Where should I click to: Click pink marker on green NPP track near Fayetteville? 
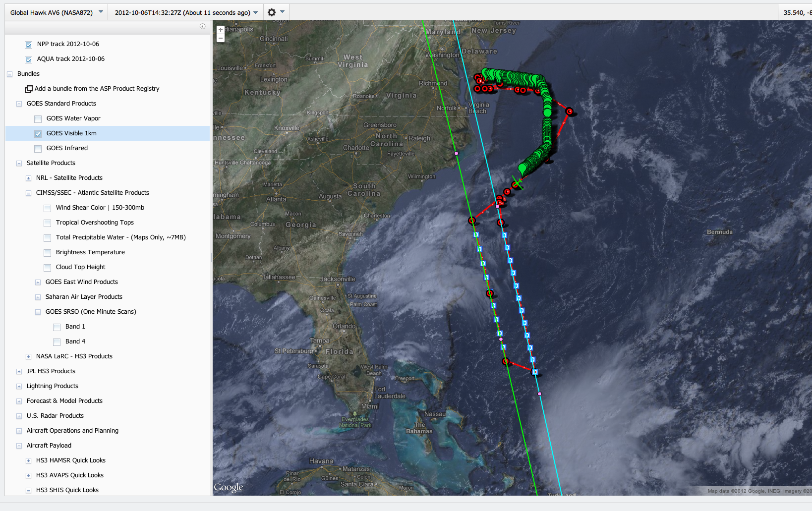pyautogui.click(x=457, y=154)
